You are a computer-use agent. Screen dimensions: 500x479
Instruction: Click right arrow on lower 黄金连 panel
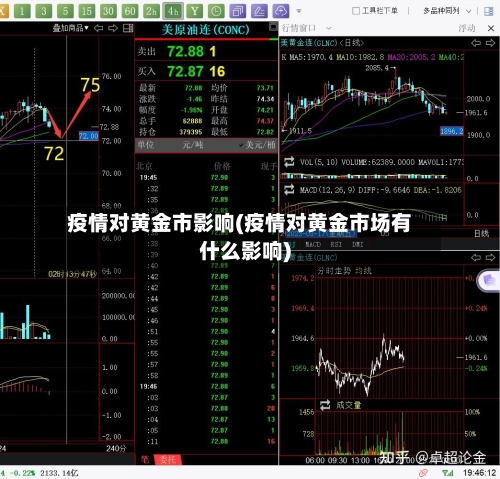pos(490,257)
